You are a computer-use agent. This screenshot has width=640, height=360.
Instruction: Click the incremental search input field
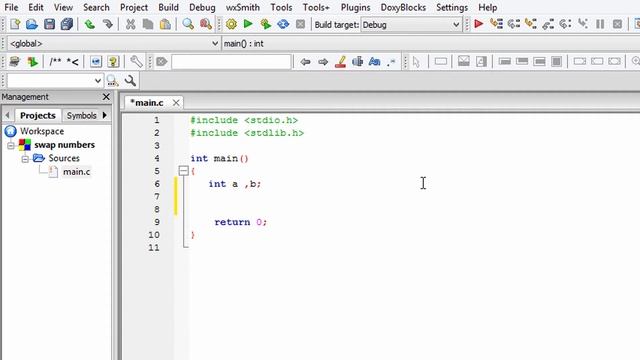click(x=231, y=62)
